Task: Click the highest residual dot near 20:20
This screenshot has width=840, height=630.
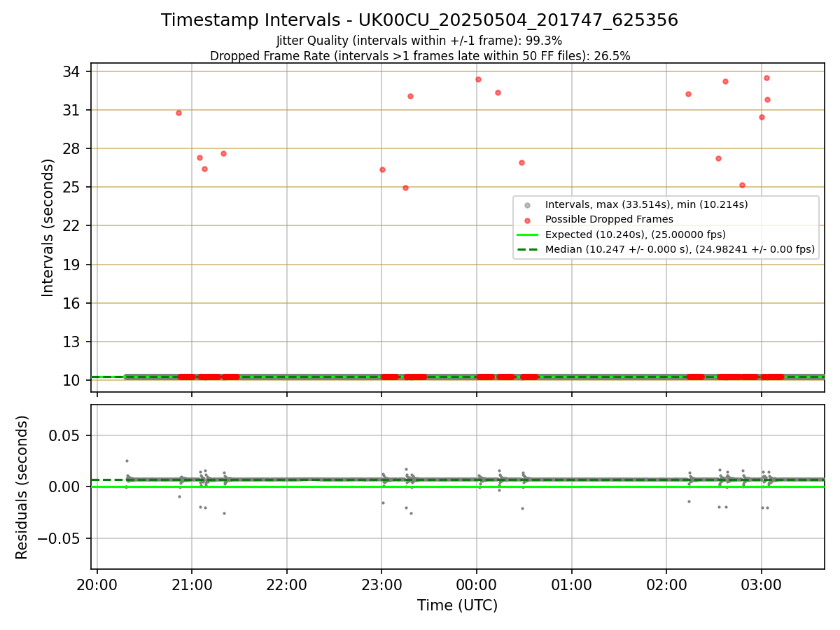Action: (x=127, y=461)
